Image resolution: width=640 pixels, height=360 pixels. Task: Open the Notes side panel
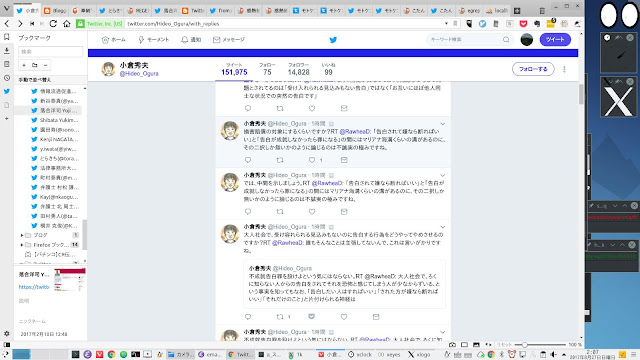pyautogui.click(x=7, y=64)
